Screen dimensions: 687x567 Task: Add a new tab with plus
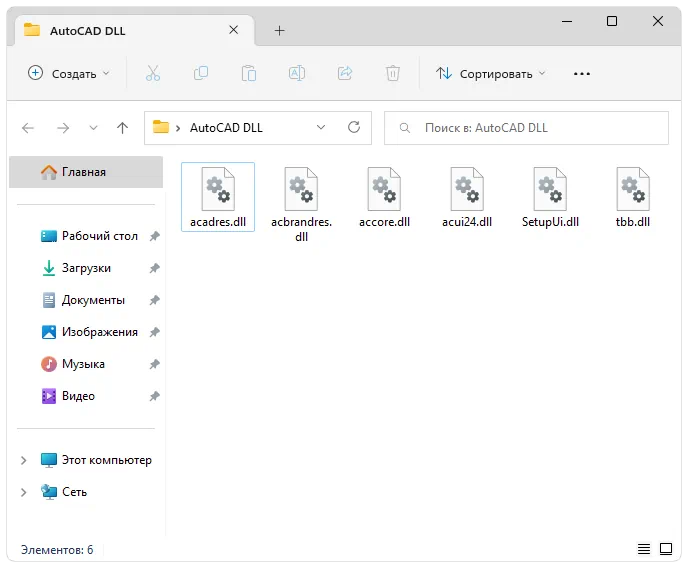[279, 31]
